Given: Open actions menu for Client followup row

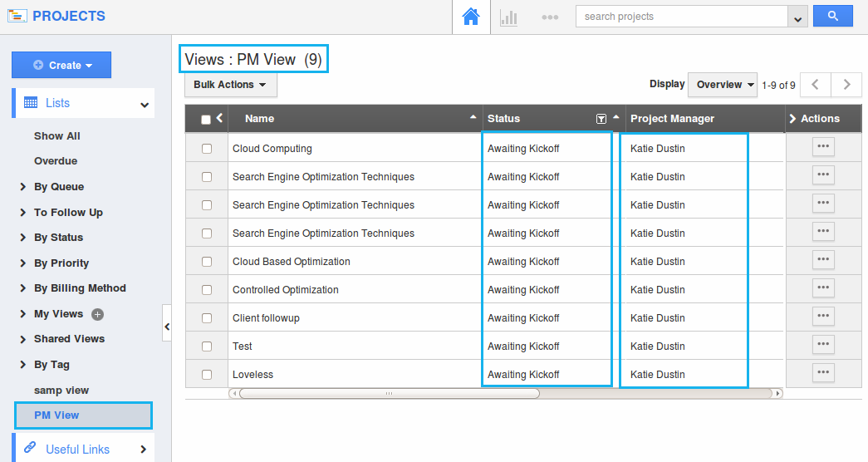Looking at the screenshot, I should pyautogui.click(x=823, y=317).
